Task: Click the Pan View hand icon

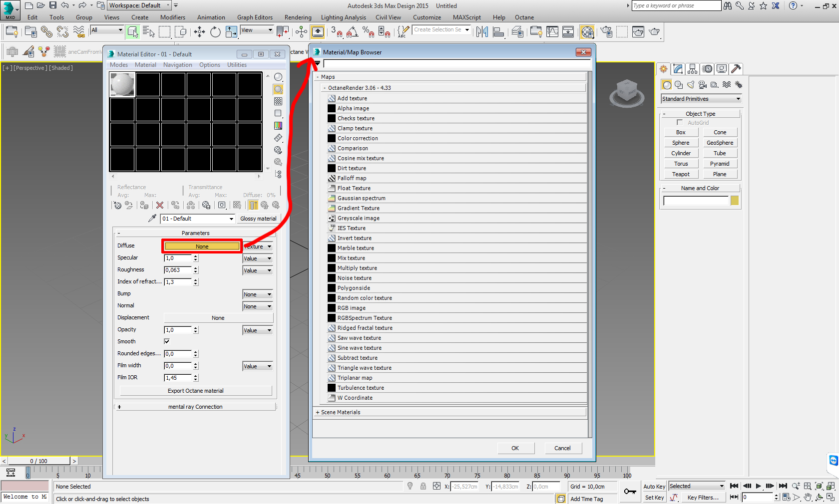Action: [808, 497]
